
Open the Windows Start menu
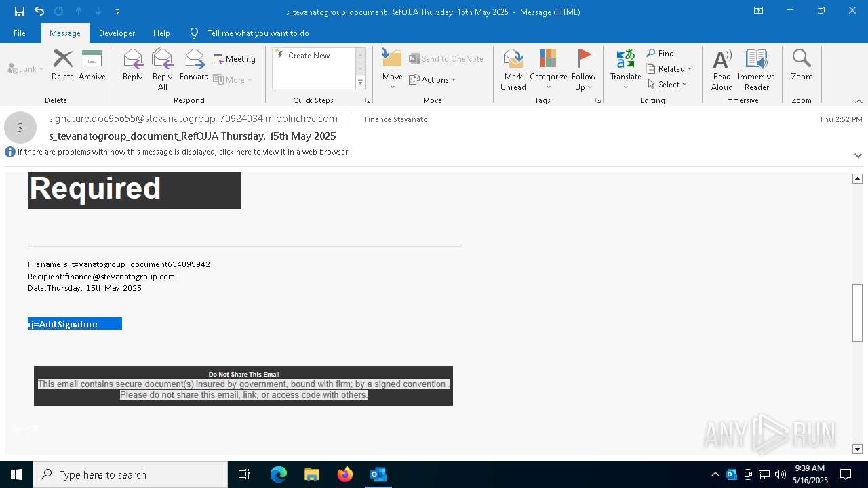click(16, 474)
